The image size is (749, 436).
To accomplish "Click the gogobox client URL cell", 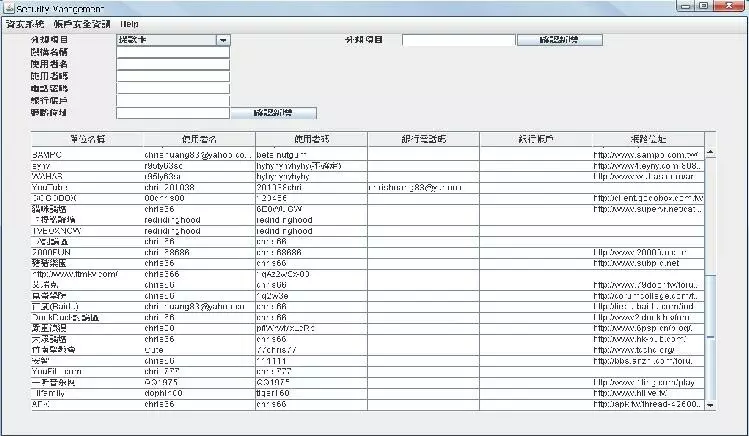I will pos(648,198).
